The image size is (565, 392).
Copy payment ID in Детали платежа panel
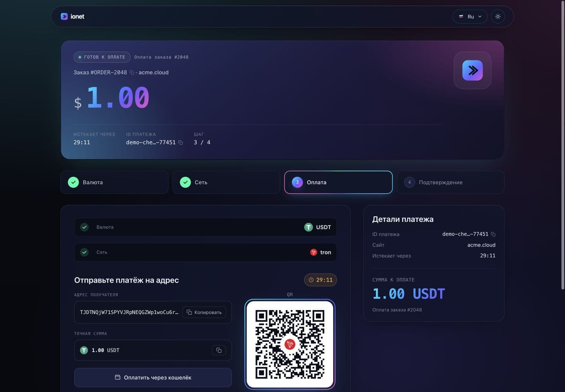pos(493,234)
